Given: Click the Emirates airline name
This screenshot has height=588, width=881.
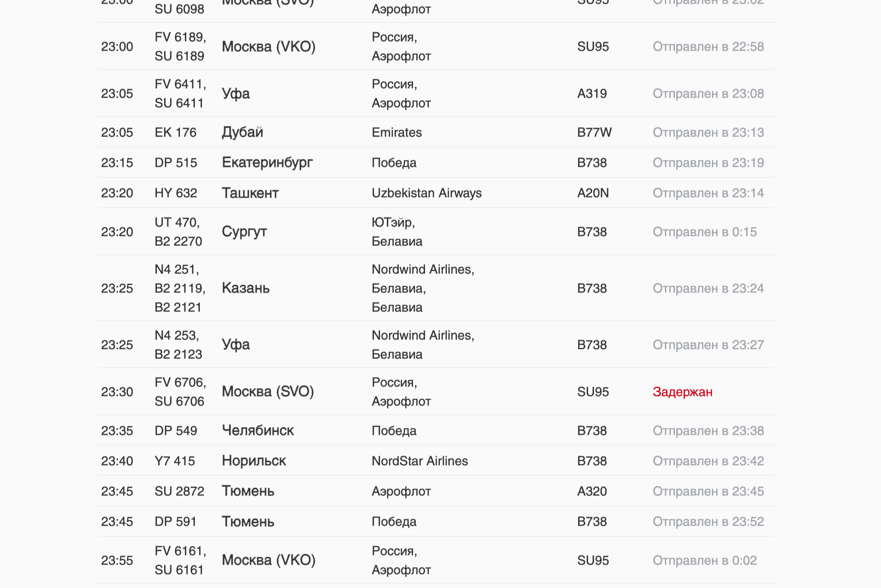Looking at the screenshot, I should point(396,132).
